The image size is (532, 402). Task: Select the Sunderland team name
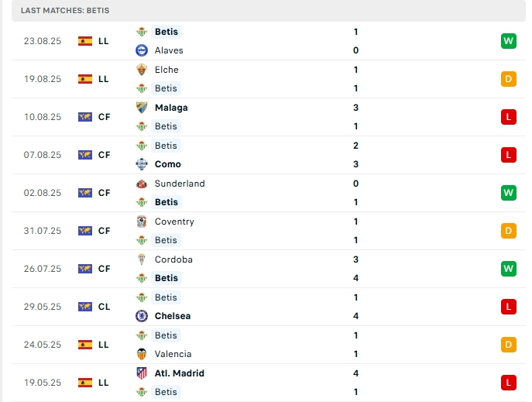click(180, 184)
